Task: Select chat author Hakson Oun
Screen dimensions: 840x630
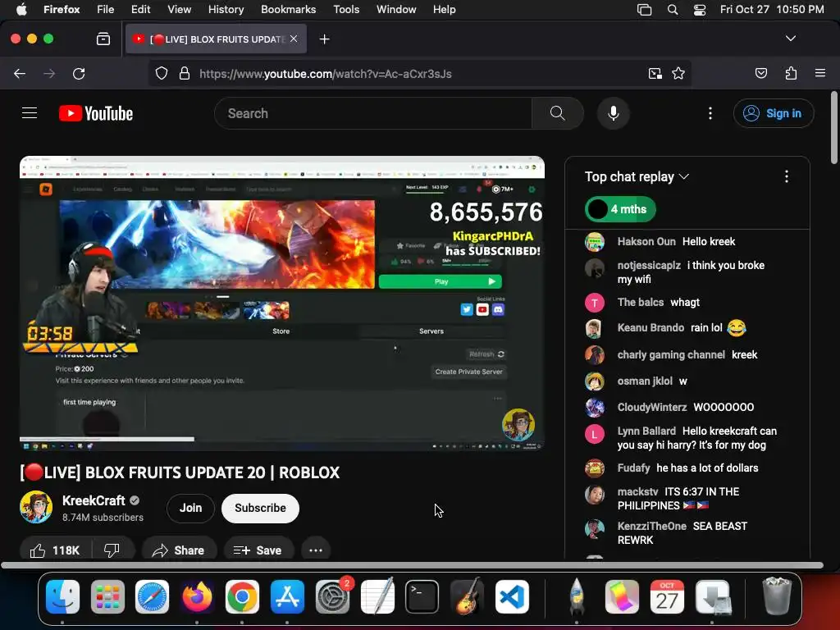Action: [x=646, y=242]
